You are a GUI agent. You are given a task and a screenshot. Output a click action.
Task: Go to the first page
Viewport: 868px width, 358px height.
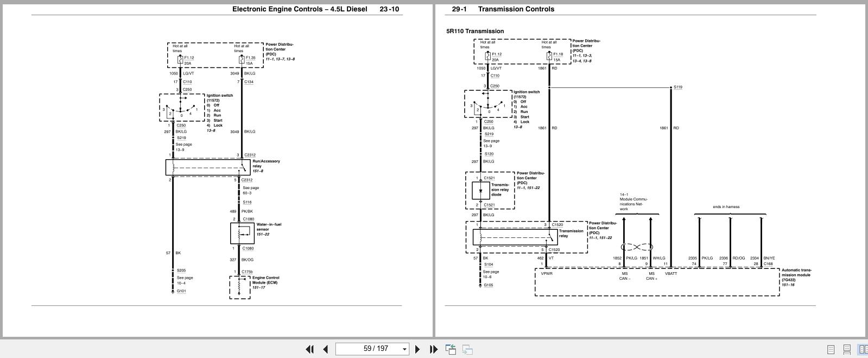(x=310, y=349)
